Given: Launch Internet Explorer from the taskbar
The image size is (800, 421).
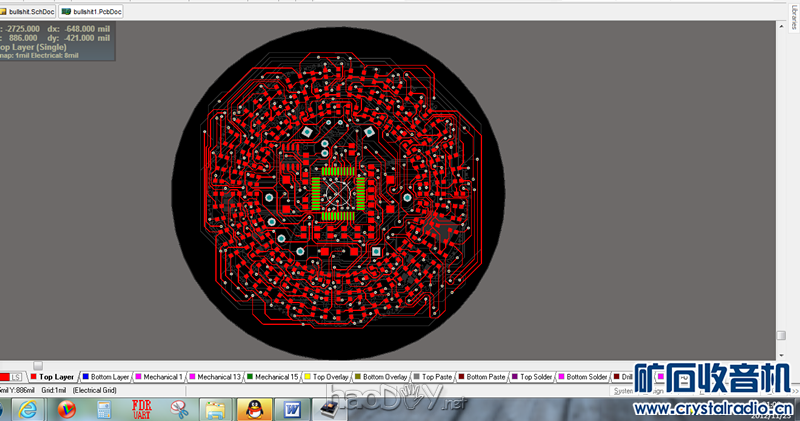Looking at the screenshot, I should (x=27, y=408).
